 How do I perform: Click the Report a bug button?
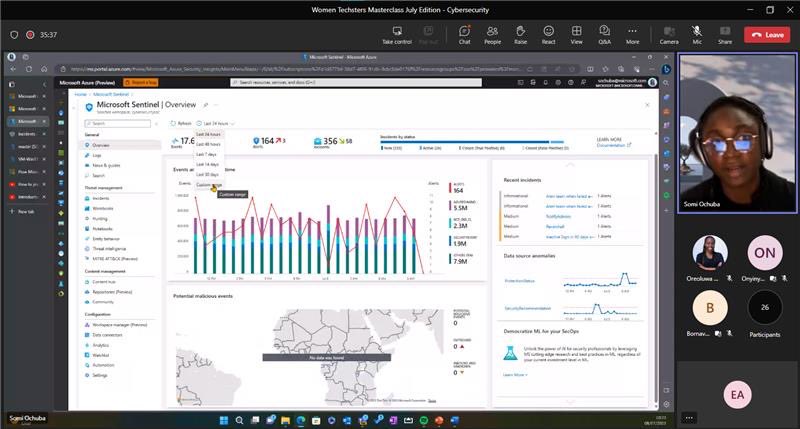point(141,82)
